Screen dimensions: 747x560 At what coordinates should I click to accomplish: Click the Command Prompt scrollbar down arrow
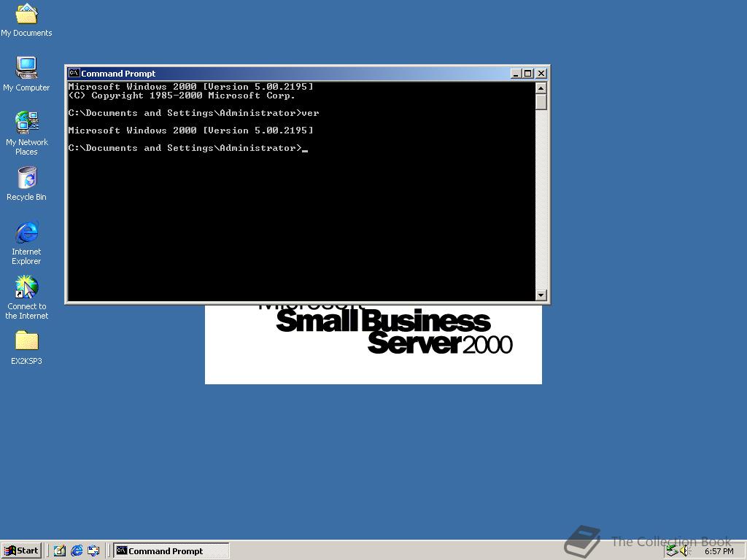(x=541, y=295)
